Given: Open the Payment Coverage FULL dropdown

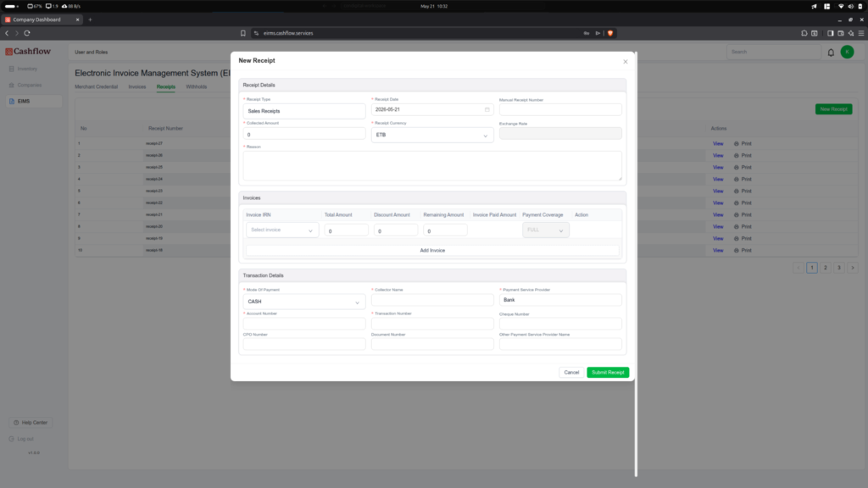Looking at the screenshot, I should tap(545, 230).
